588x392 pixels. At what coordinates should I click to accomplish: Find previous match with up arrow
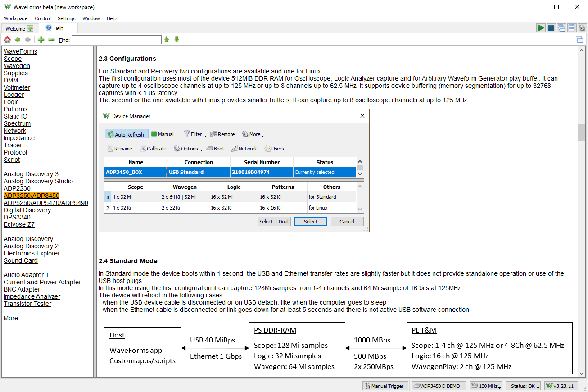tap(167, 40)
